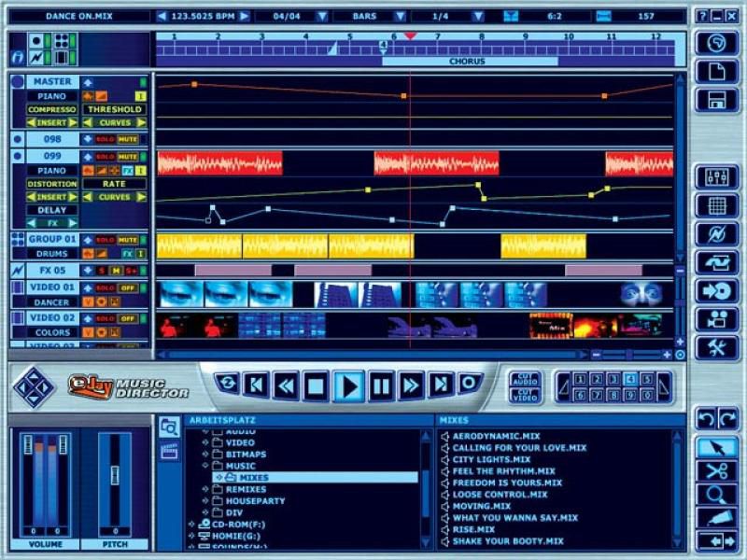Screen dimensions: 747x560
Task: Select the arrow pointer tool
Action: pos(716,447)
